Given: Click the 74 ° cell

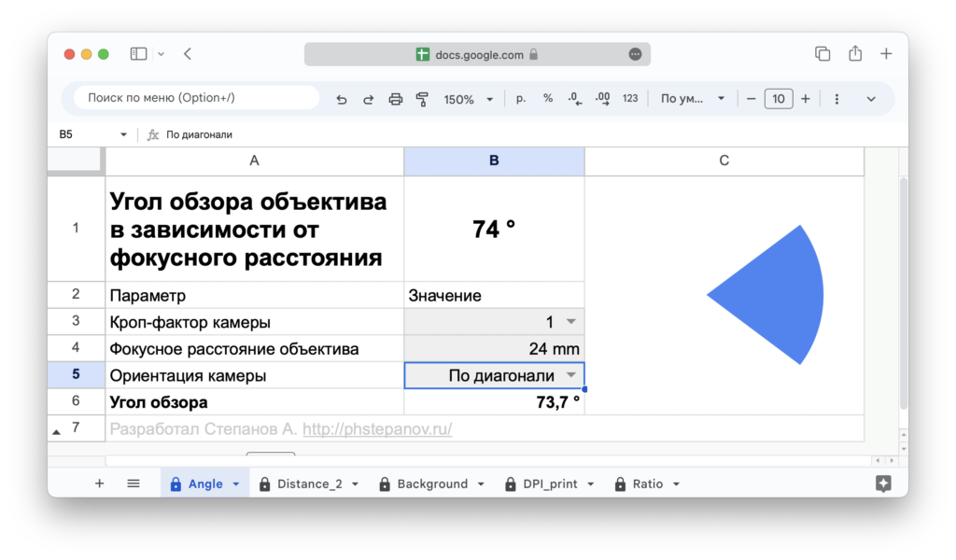Looking at the screenshot, I should 494,229.
